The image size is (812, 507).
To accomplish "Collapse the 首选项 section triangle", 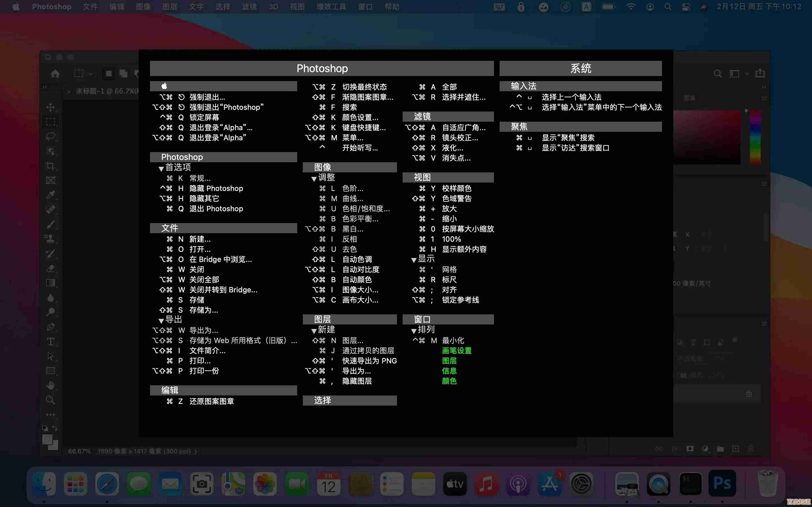I will pos(161,168).
